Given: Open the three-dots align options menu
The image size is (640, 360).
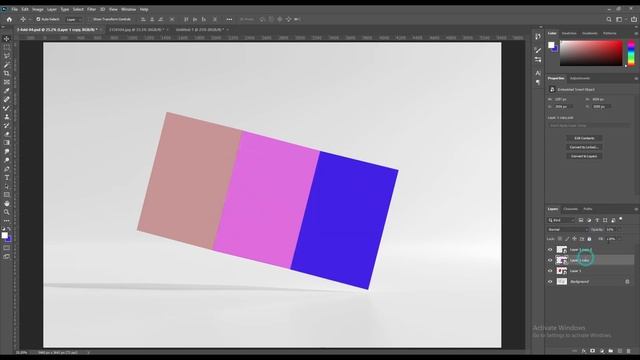Looking at the screenshot, I should 229,19.
